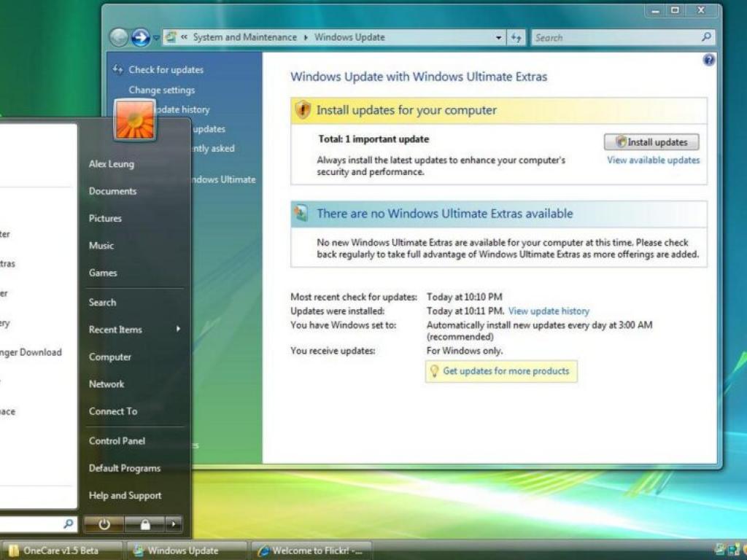
Task: Switch to Windows Update taskbar button
Action: 186,551
